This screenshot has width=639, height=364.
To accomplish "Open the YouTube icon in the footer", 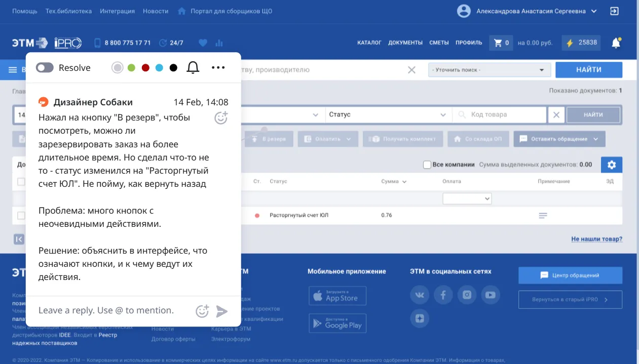I will (x=491, y=295).
